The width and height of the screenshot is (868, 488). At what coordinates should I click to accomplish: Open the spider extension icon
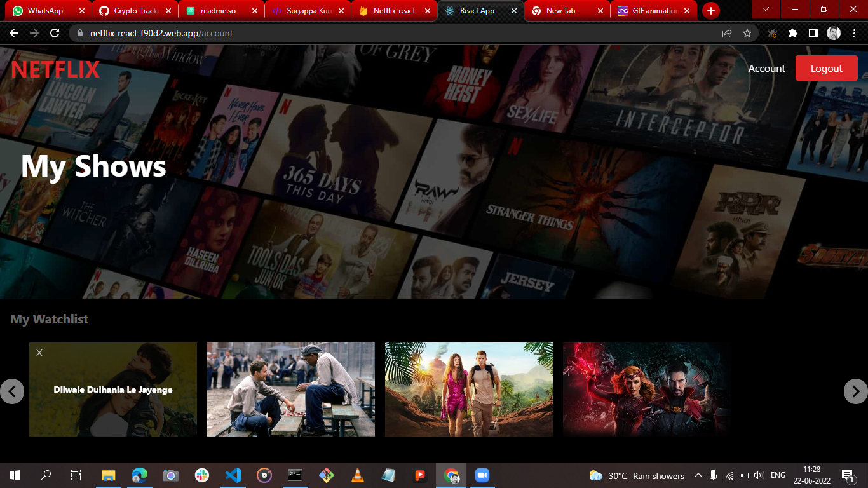point(773,33)
